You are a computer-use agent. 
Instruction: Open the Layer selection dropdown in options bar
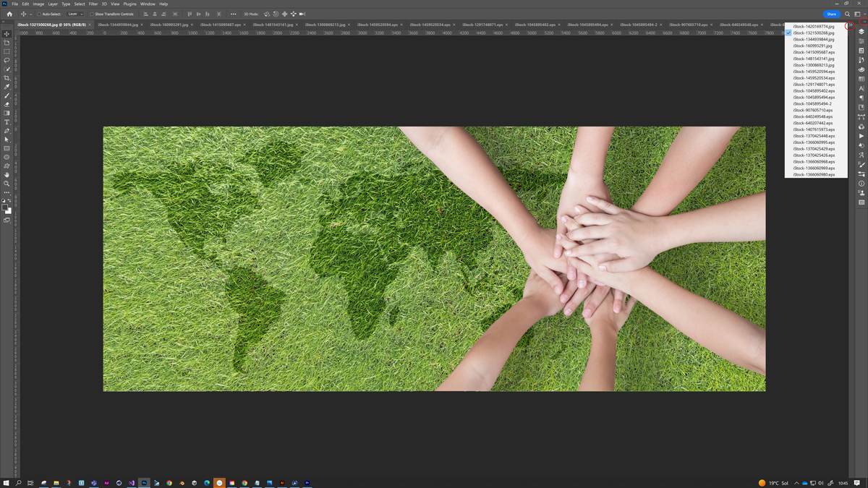74,14
